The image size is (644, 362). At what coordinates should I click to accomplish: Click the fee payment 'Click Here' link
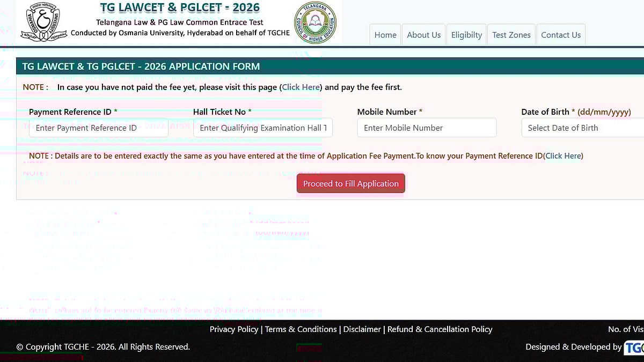pos(301,87)
